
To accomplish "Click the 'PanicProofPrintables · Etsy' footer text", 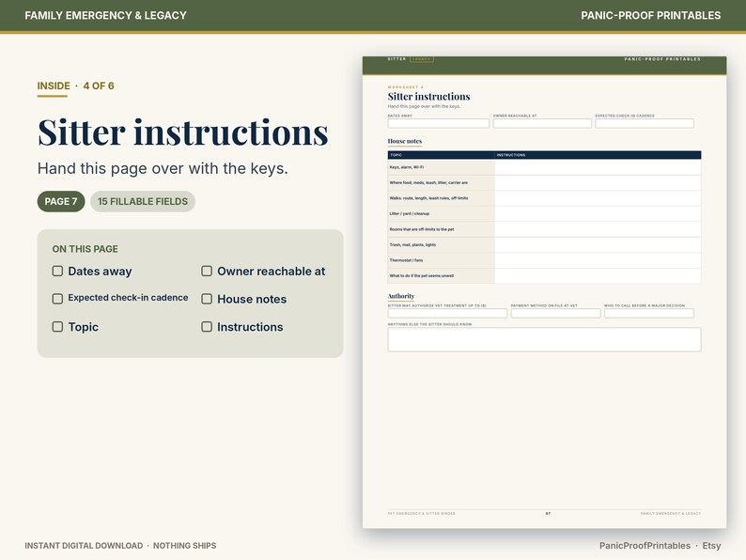I will point(660,546).
